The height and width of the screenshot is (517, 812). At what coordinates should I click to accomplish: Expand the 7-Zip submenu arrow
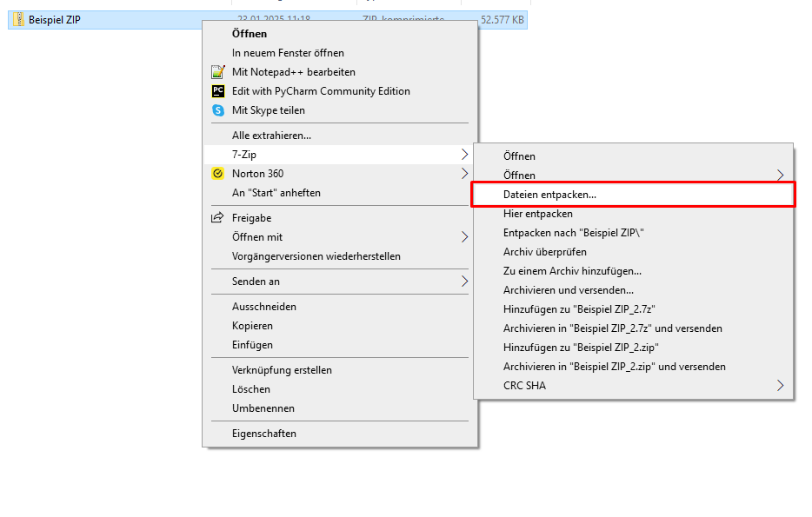point(464,155)
